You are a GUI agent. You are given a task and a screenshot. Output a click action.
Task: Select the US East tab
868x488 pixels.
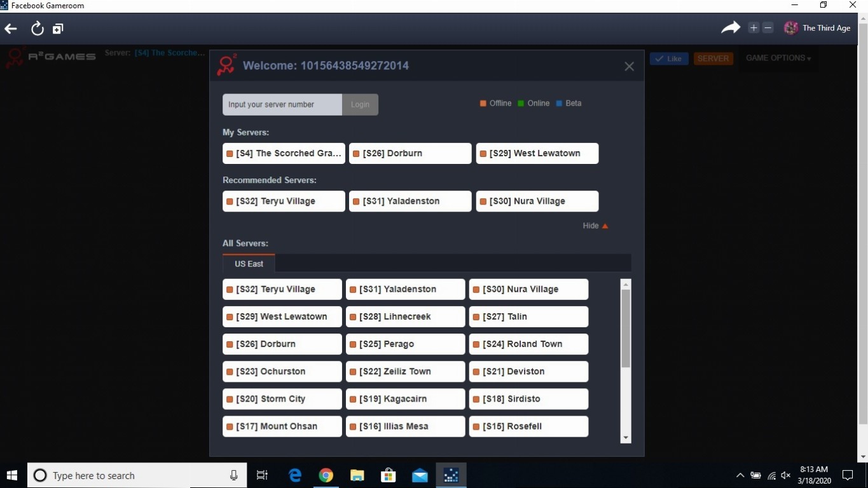point(249,264)
